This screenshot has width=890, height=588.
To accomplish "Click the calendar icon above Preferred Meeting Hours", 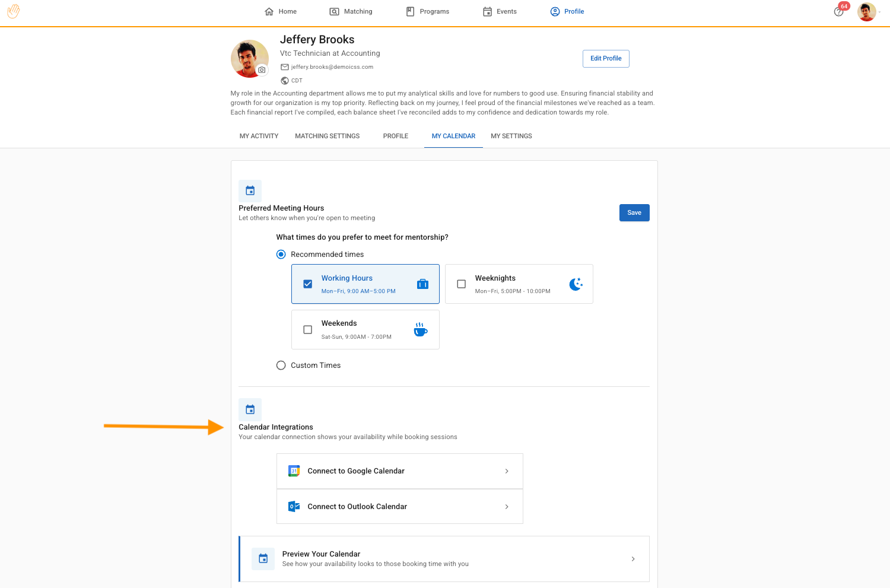I will 250,191.
